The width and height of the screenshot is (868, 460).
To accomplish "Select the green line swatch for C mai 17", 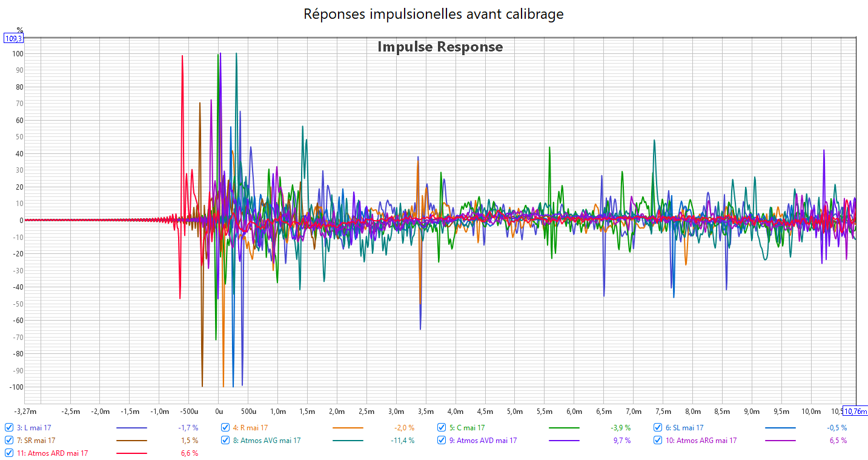I will tap(564, 428).
